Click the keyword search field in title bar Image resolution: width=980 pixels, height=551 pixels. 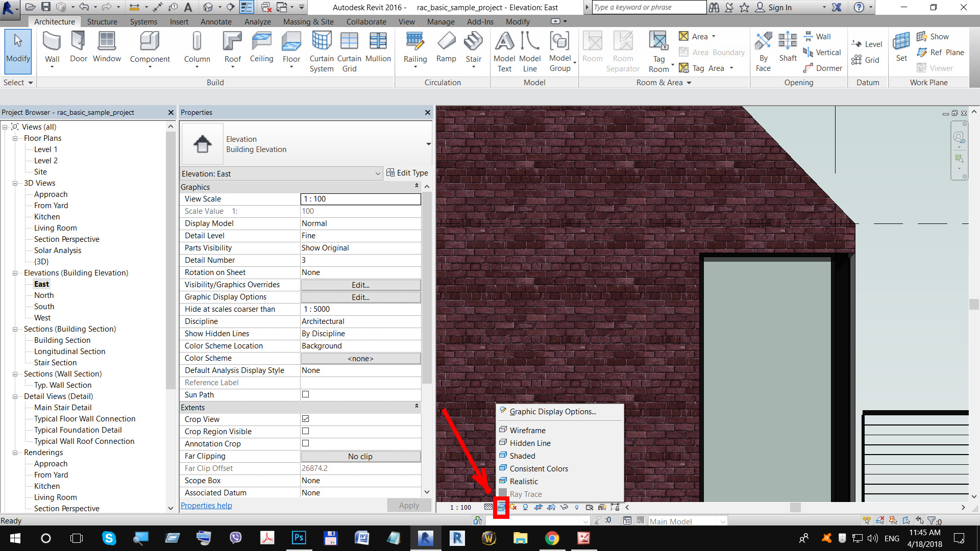click(648, 7)
